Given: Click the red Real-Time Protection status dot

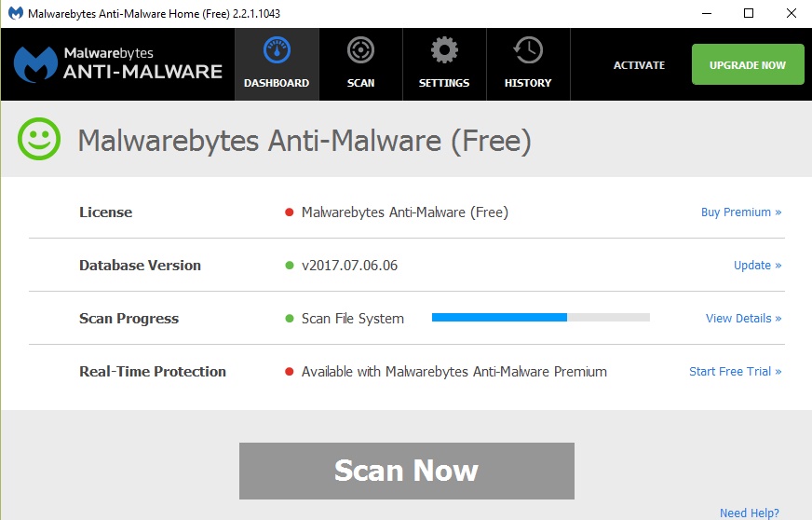Looking at the screenshot, I should [290, 371].
